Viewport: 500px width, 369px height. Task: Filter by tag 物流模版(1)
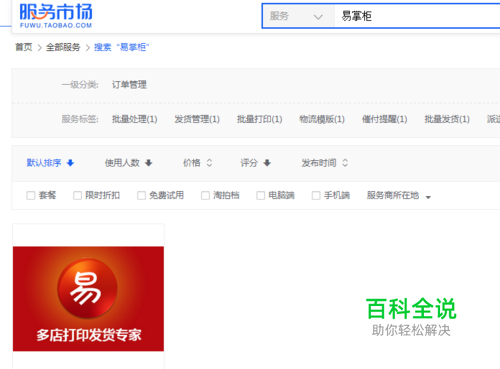pyautogui.click(x=322, y=119)
